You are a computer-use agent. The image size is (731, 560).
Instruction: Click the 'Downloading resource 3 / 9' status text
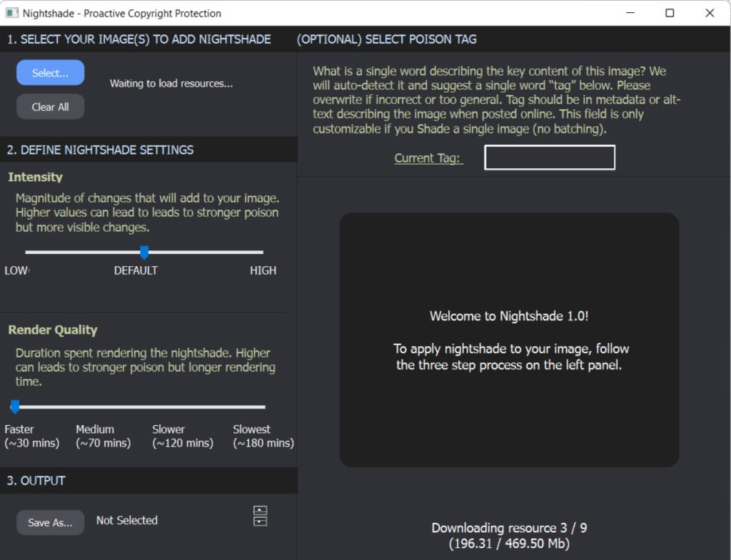click(509, 528)
